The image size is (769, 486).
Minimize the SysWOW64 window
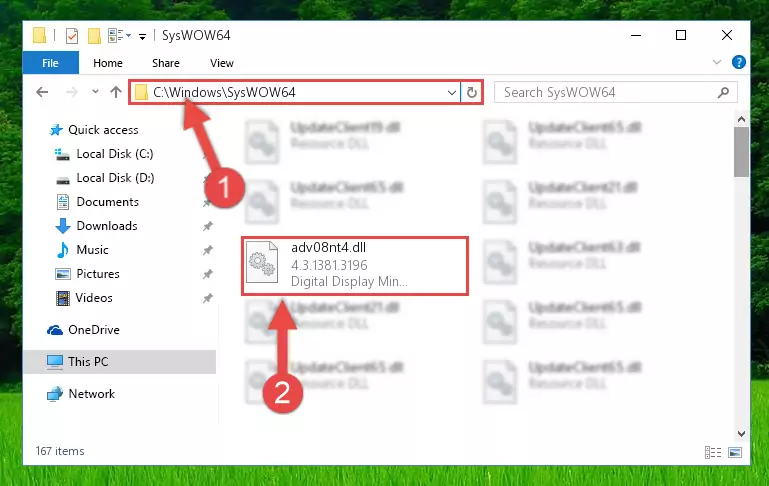coord(636,35)
